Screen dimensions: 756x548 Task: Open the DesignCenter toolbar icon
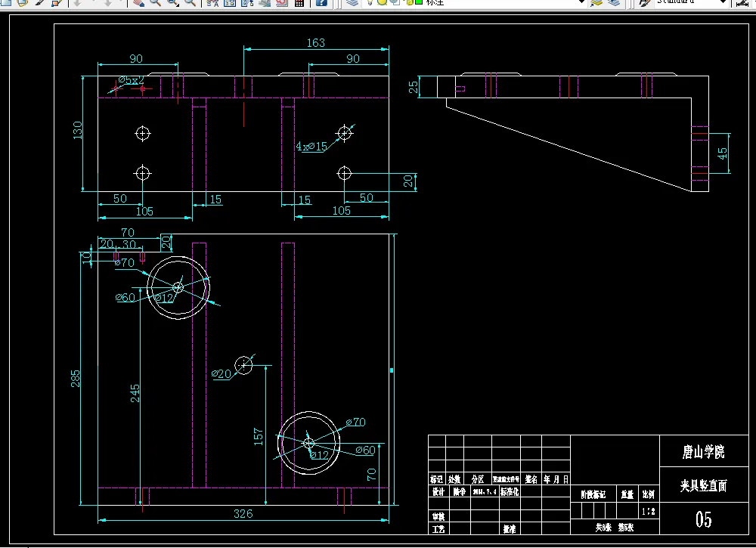tap(230, 2)
